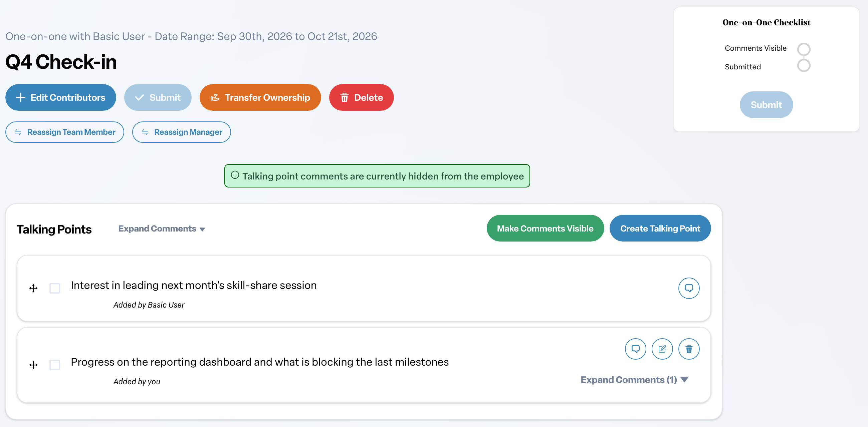This screenshot has width=868, height=427.
Task: Click the Talking Points heading
Action: click(x=54, y=229)
